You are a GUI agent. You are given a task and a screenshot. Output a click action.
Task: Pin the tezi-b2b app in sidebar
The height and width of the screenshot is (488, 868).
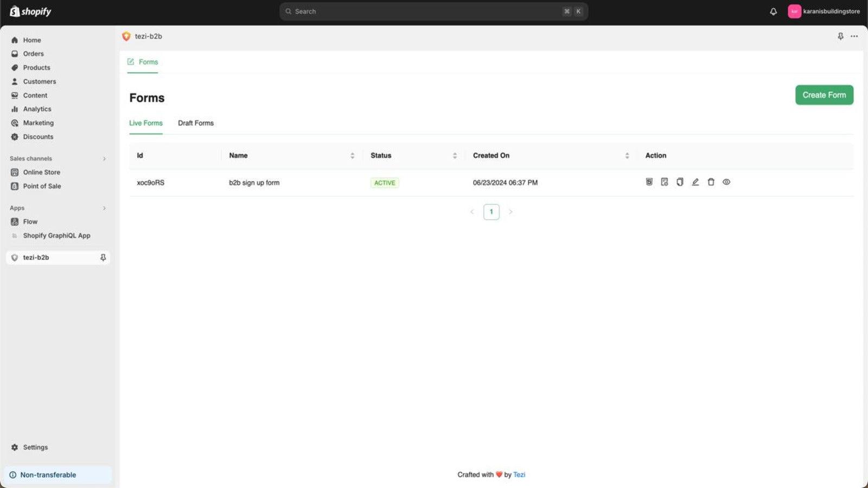(103, 257)
